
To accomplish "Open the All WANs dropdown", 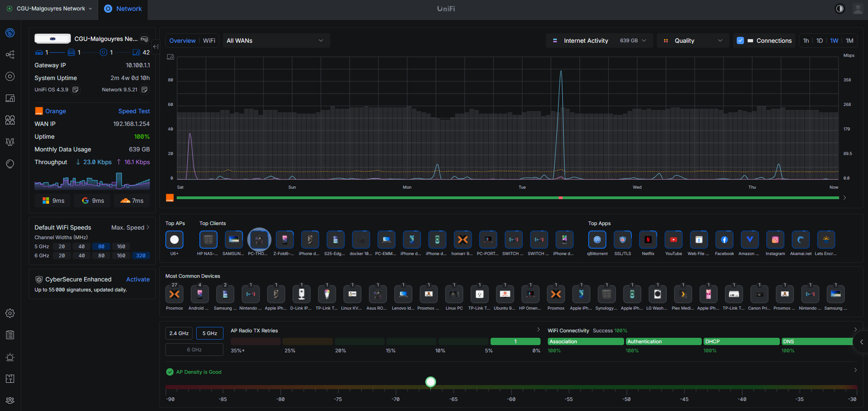I will (x=276, y=40).
